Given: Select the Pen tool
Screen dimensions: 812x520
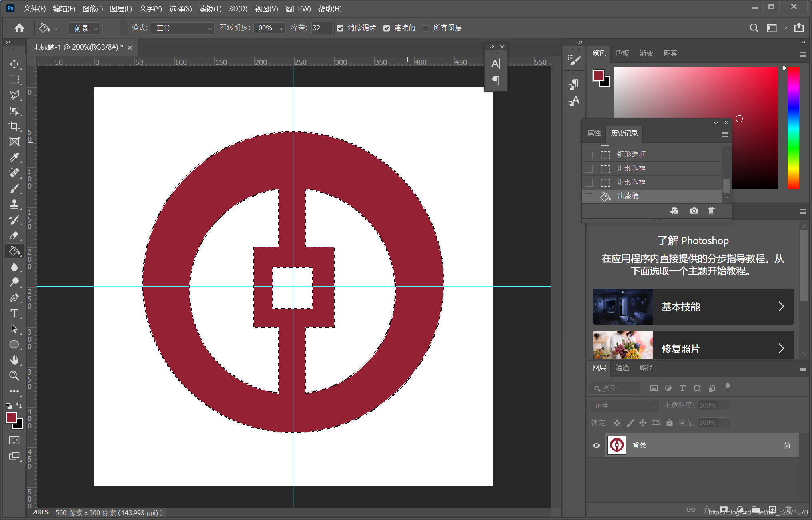Looking at the screenshot, I should pos(14,298).
